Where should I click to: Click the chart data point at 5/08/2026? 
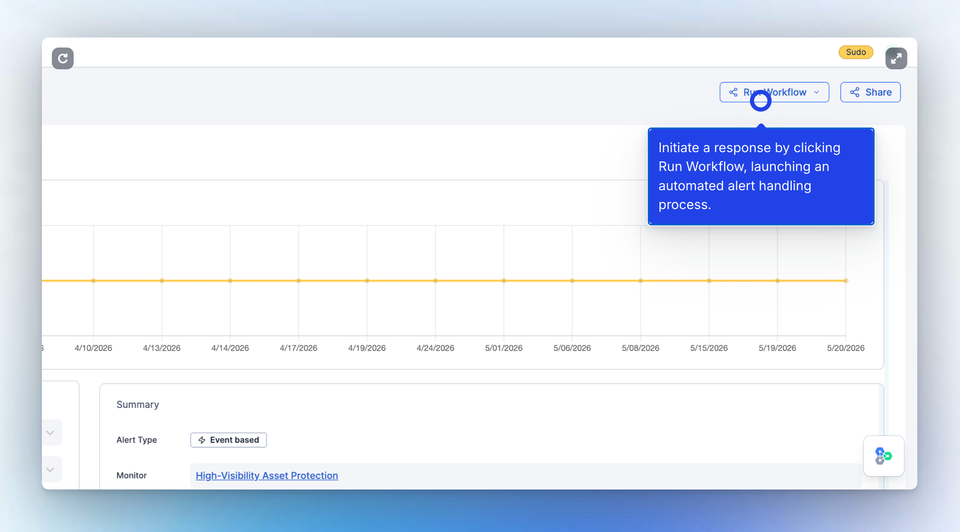(x=640, y=280)
